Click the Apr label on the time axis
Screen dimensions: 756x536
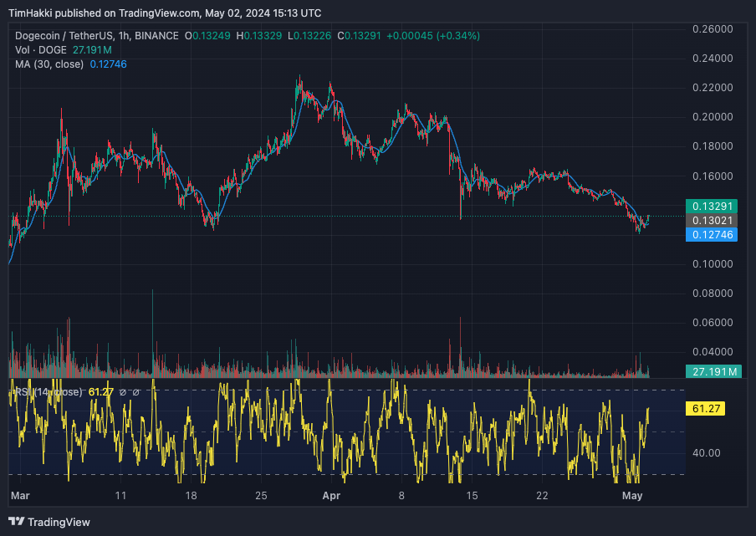[x=332, y=496]
